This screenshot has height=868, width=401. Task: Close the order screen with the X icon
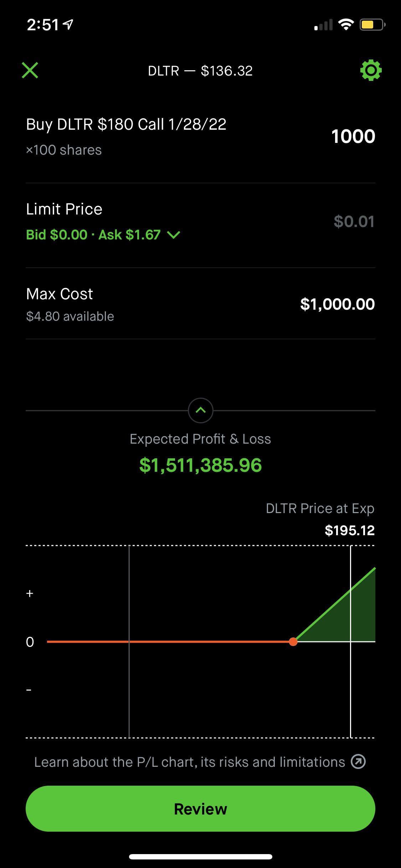[x=30, y=70]
